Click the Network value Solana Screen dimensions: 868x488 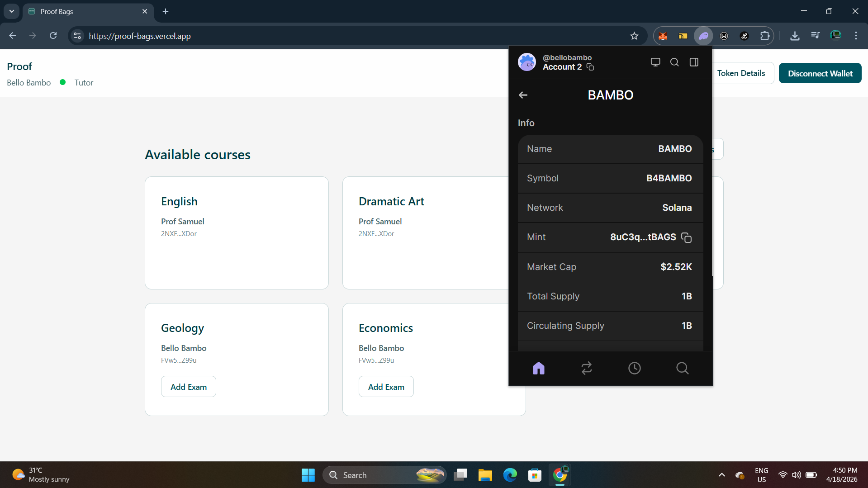pos(677,208)
